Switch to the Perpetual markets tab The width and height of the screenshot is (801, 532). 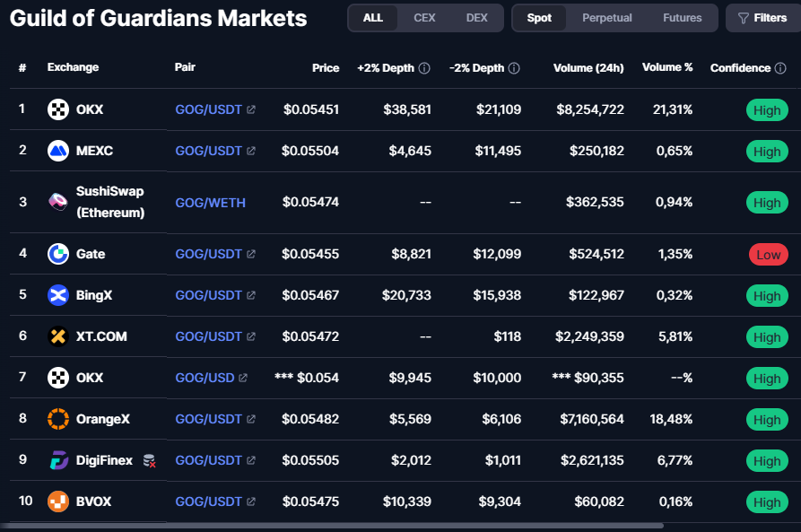point(607,18)
